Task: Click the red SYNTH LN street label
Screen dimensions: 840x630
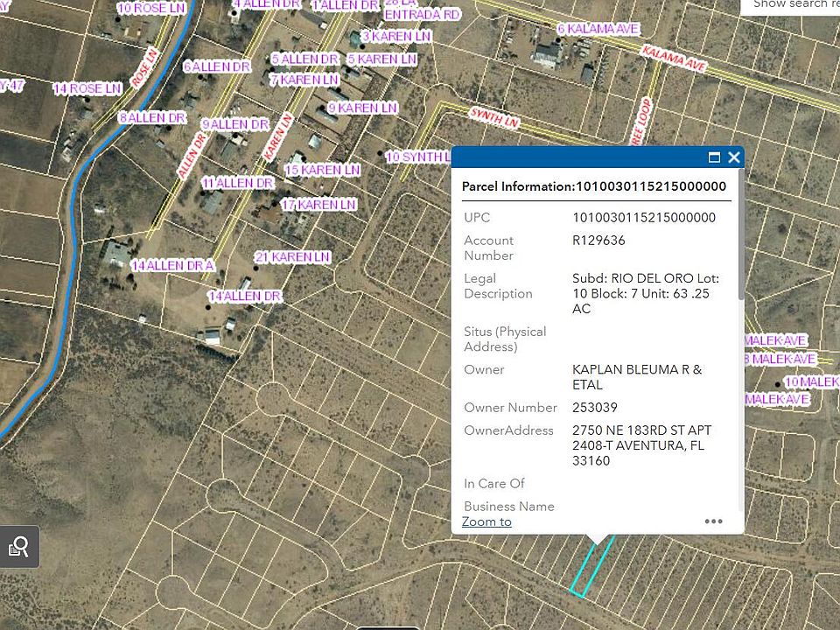Action: [x=493, y=118]
